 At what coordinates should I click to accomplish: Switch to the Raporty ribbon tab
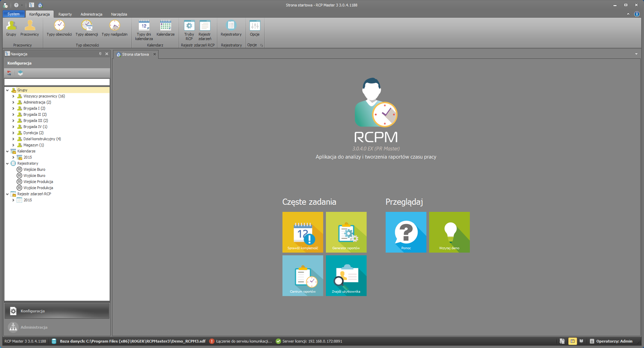click(x=65, y=14)
